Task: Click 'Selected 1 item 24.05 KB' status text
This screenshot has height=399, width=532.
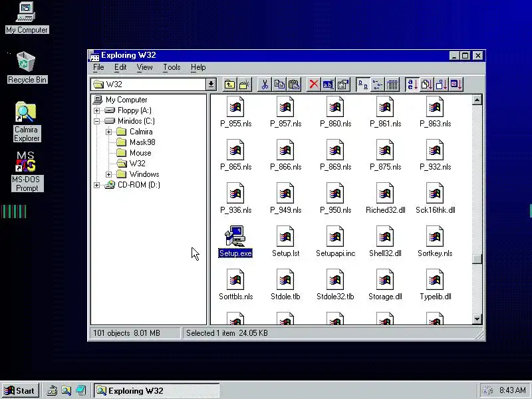Action: (227, 333)
